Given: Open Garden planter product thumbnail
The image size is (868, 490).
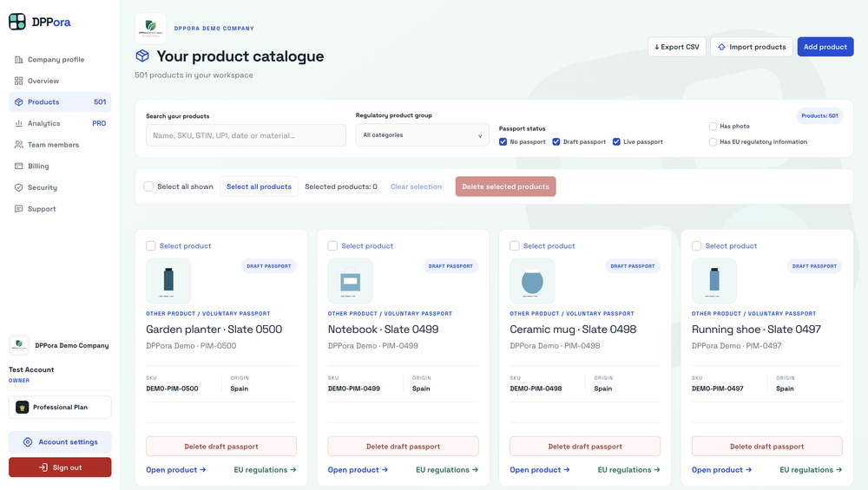Looking at the screenshot, I should click(x=169, y=281).
